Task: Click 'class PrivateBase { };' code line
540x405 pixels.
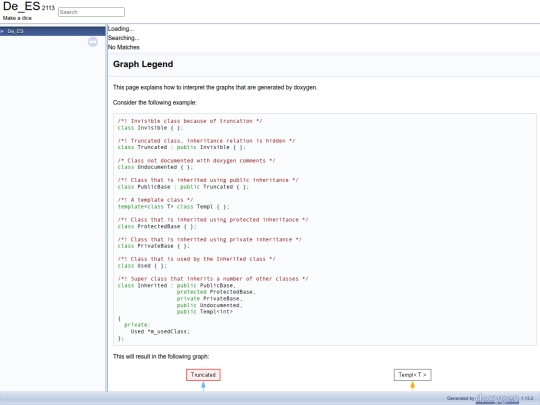Action: click(154, 246)
